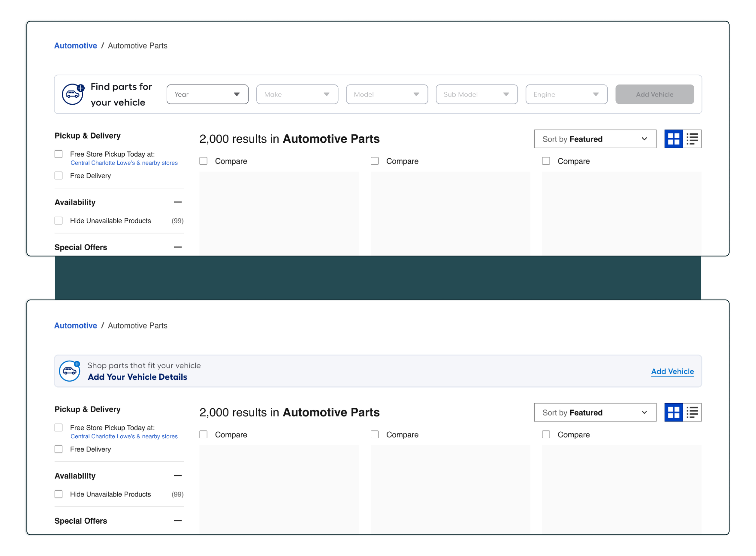Collapse Availability section in top panel
Viewport: 756px width, 556px height.
[x=178, y=202]
